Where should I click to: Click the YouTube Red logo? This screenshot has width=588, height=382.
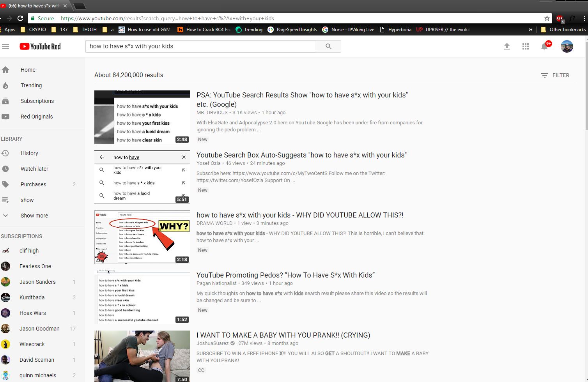click(x=40, y=46)
